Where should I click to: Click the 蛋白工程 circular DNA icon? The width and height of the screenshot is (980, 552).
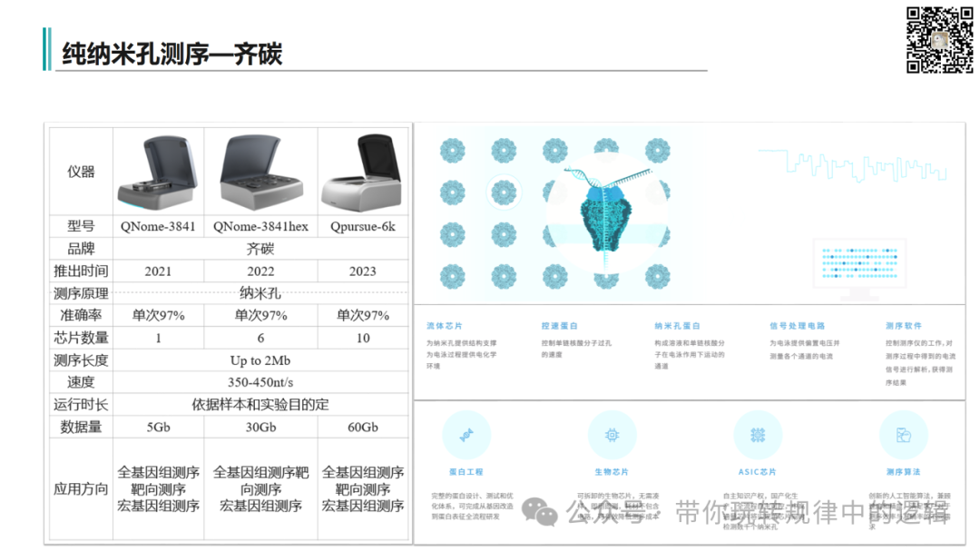click(x=466, y=435)
